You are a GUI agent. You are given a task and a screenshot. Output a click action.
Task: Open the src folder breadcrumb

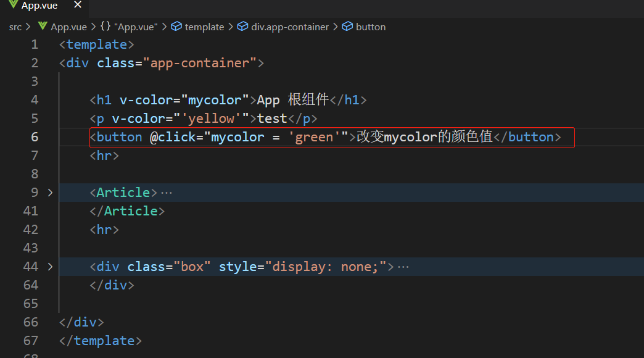[x=15, y=27]
